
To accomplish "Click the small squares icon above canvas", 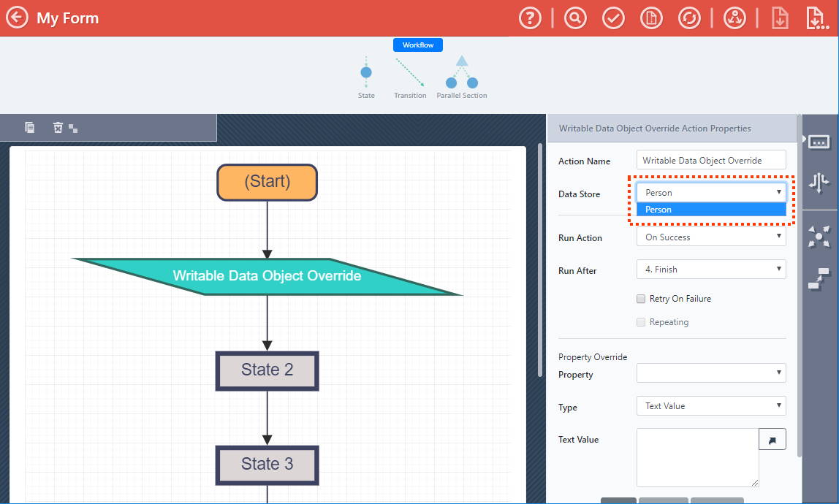I will 73,129.
